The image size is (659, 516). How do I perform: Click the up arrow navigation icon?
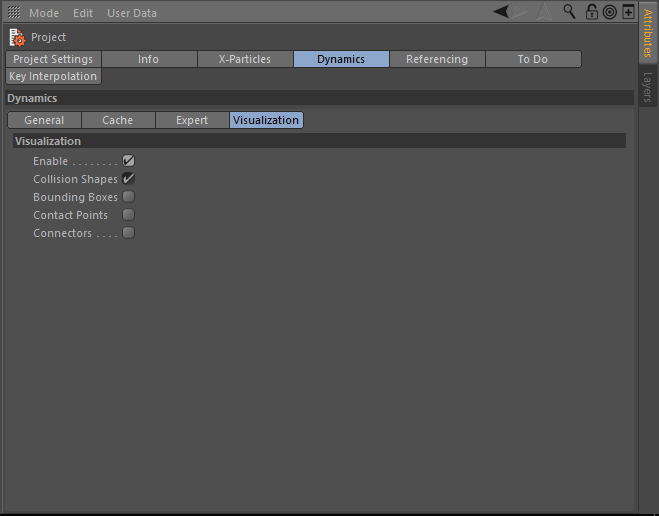544,11
